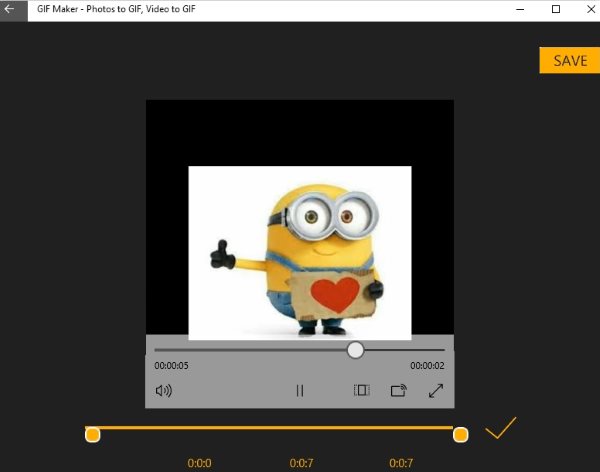Pause the video playback
Screen dimensions: 600x472
pyautogui.click(x=299, y=391)
